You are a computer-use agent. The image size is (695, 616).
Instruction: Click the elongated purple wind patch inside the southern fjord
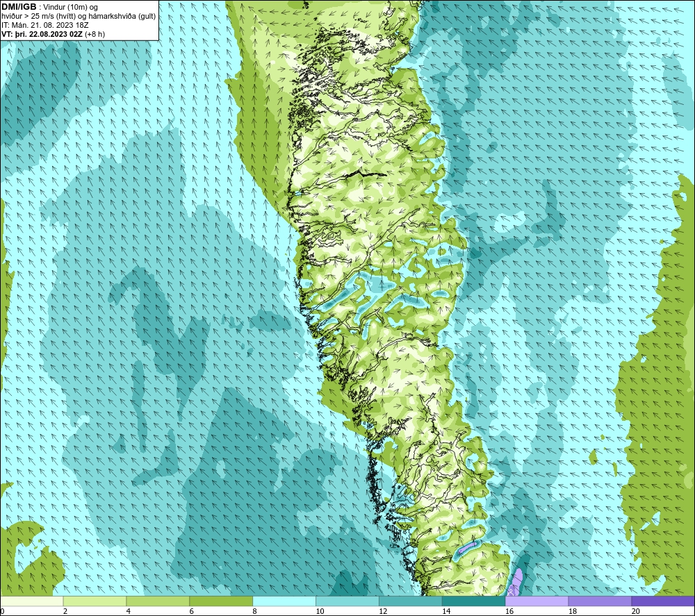coord(468,547)
